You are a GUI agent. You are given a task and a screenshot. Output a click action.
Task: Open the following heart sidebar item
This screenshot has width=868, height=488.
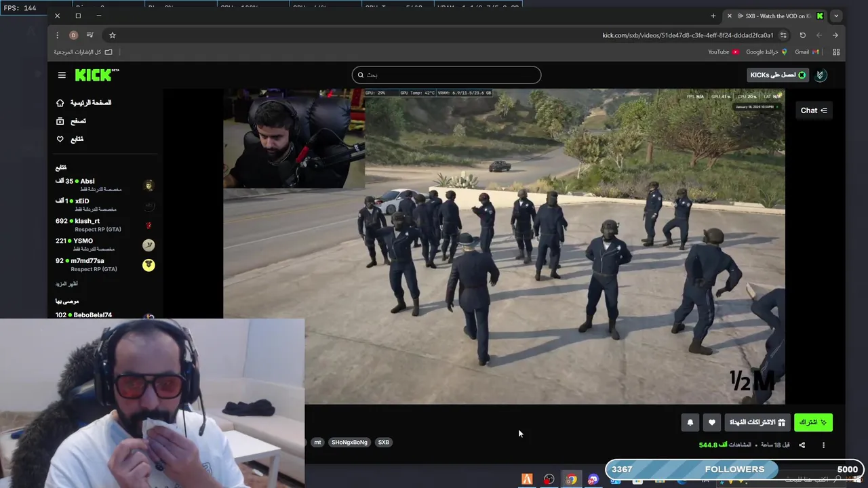coord(70,139)
